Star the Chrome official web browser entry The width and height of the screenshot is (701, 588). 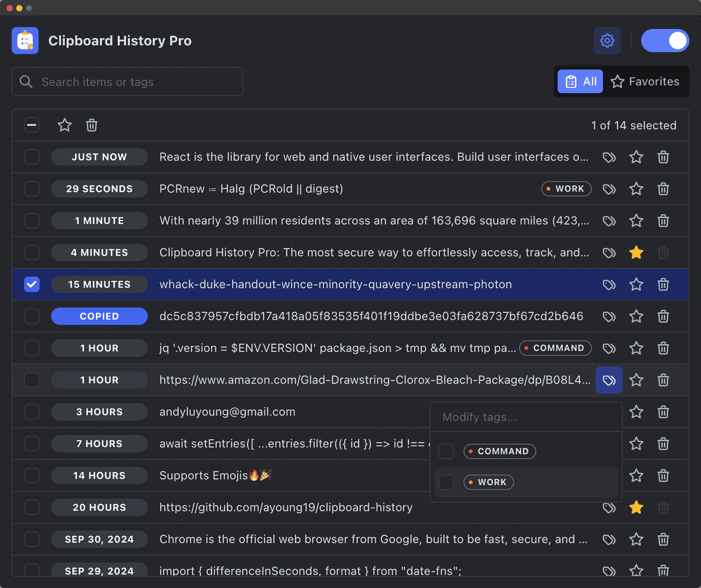636,539
